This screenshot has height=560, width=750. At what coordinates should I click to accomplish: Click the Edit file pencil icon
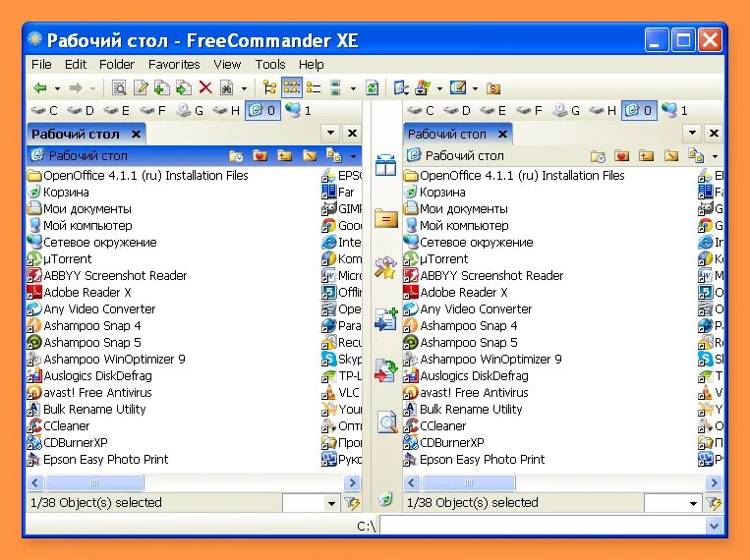click(x=141, y=88)
